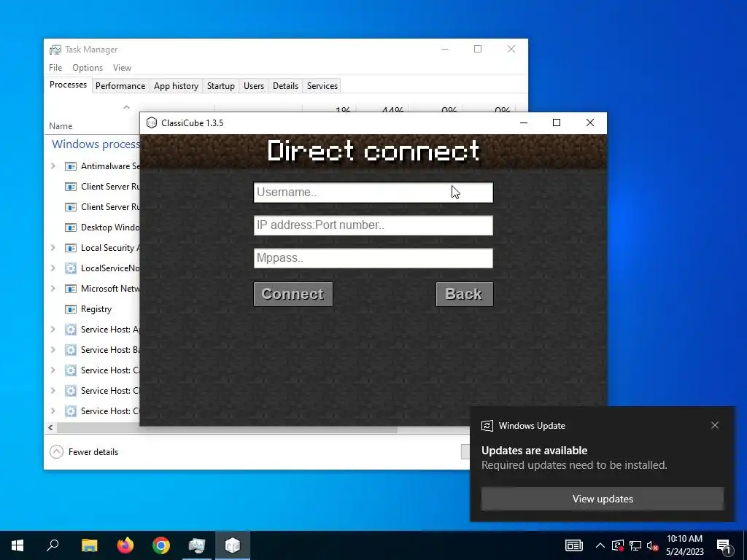Click the ClassiCube title bar icon

(x=152, y=122)
